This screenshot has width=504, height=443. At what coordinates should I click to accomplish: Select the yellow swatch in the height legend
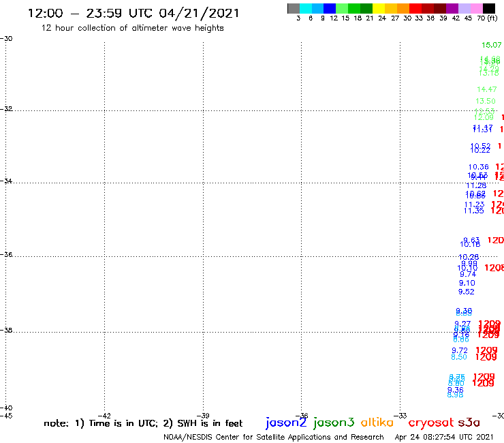[379, 8]
